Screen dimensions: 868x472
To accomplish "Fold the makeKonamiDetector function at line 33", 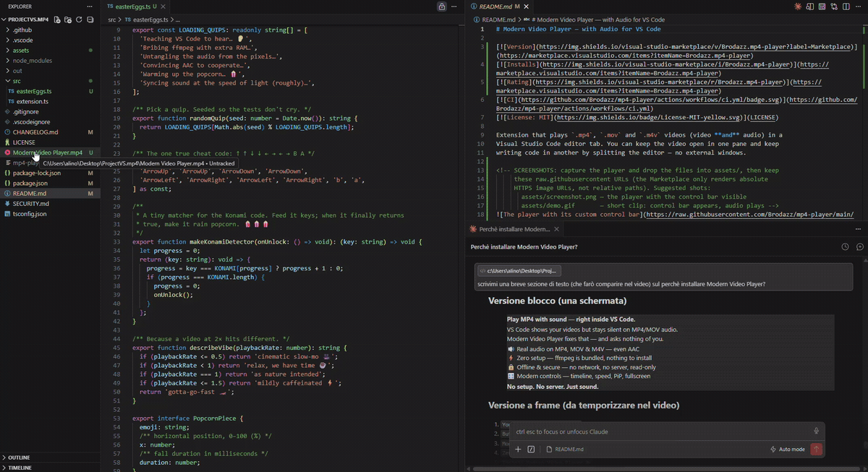I will point(128,241).
